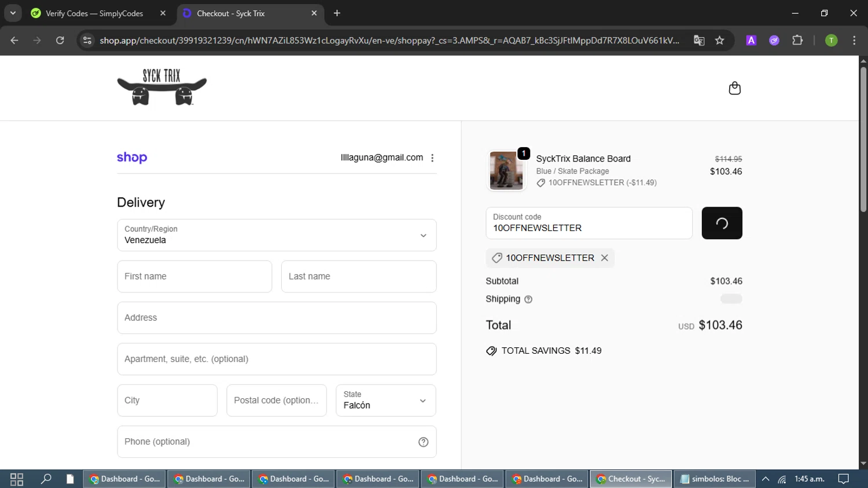
Task: Click the USD $103.46 total amount
Action: pyautogui.click(x=710, y=325)
